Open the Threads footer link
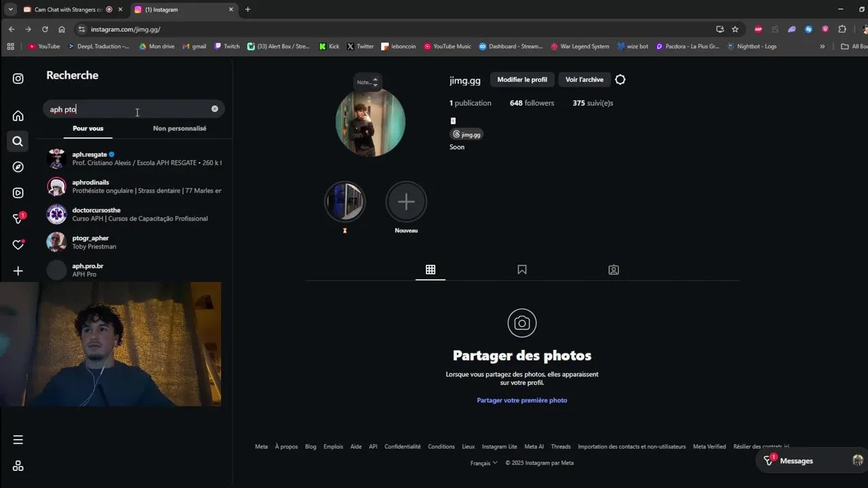Image resolution: width=868 pixels, height=488 pixels. pos(561,447)
